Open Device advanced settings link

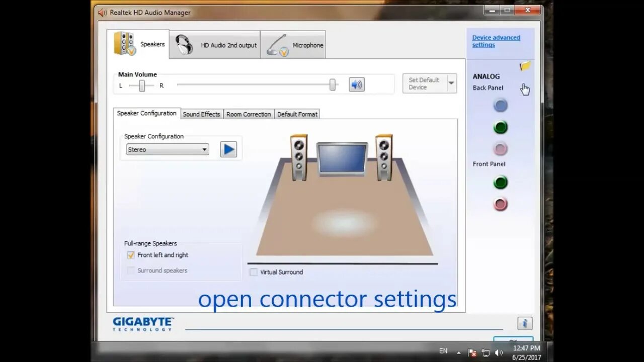496,41
